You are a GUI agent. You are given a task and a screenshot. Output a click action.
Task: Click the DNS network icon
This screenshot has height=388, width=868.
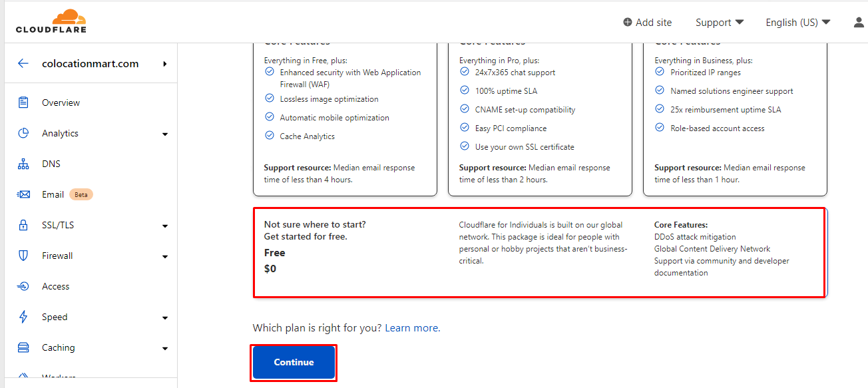point(23,164)
